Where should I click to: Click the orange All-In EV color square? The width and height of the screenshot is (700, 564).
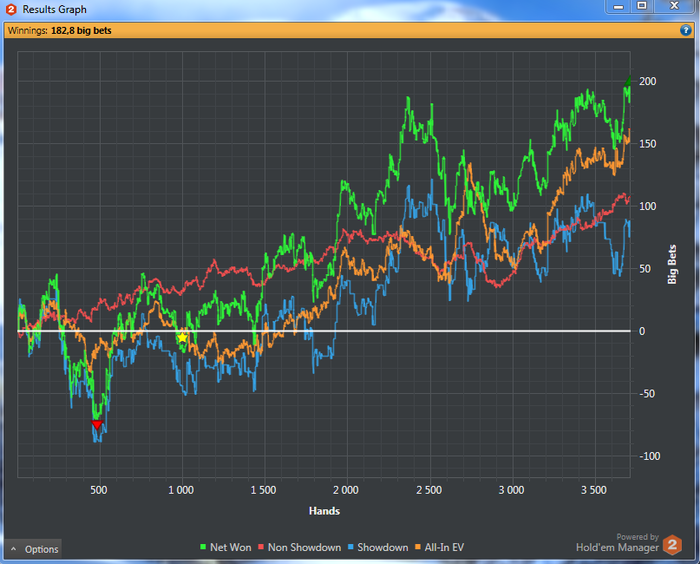tap(418, 547)
